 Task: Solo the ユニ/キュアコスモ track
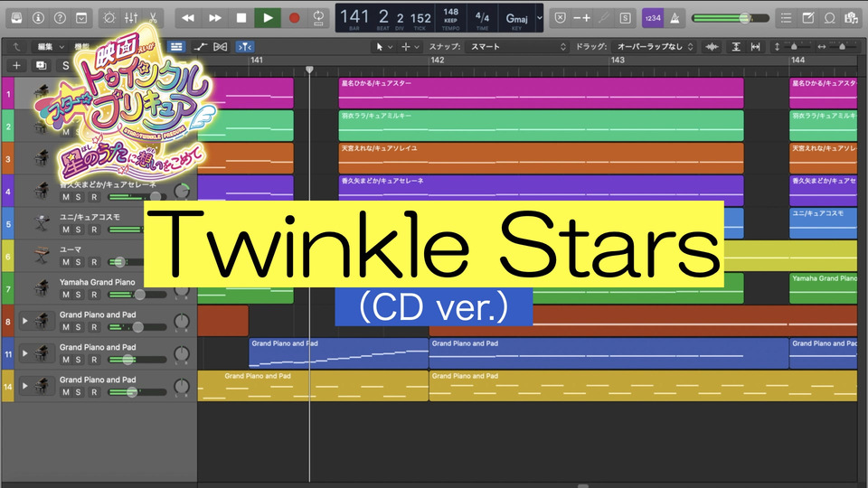coord(78,230)
